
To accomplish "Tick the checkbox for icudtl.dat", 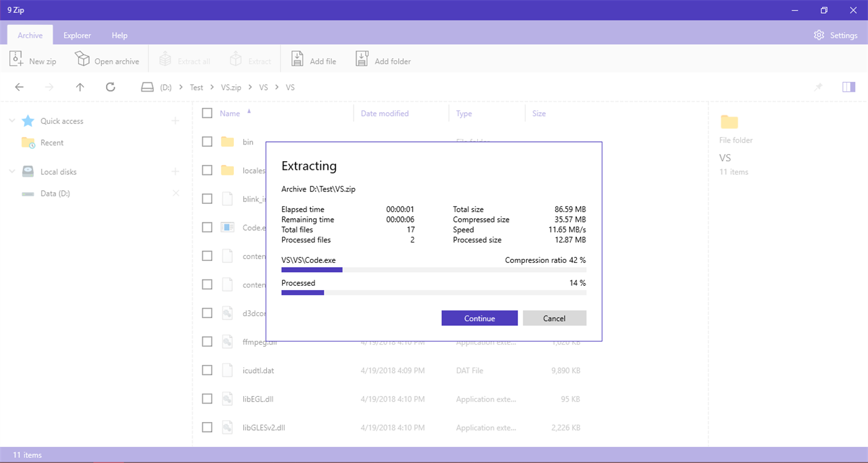I will 207,371.
